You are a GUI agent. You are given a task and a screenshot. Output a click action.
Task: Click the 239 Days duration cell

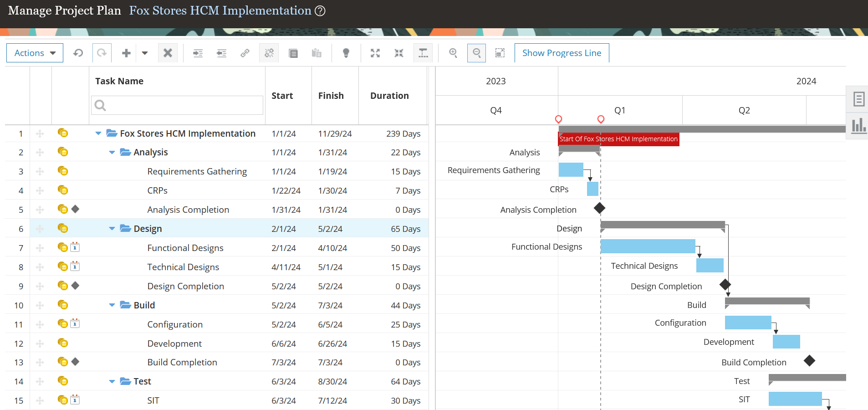coord(403,133)
